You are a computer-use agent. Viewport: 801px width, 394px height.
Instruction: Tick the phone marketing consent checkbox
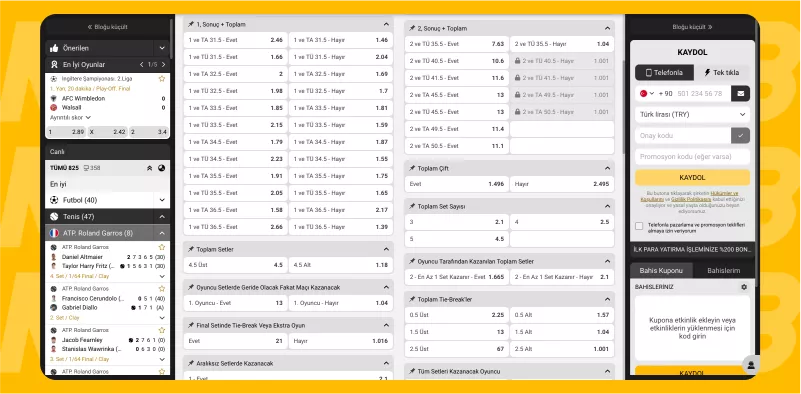[639, 226]
